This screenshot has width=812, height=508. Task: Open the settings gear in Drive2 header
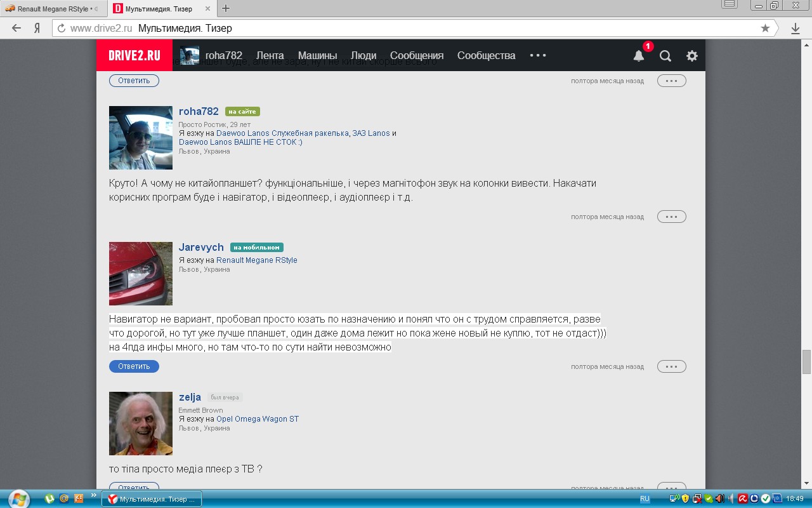click(x=691, y=55)
